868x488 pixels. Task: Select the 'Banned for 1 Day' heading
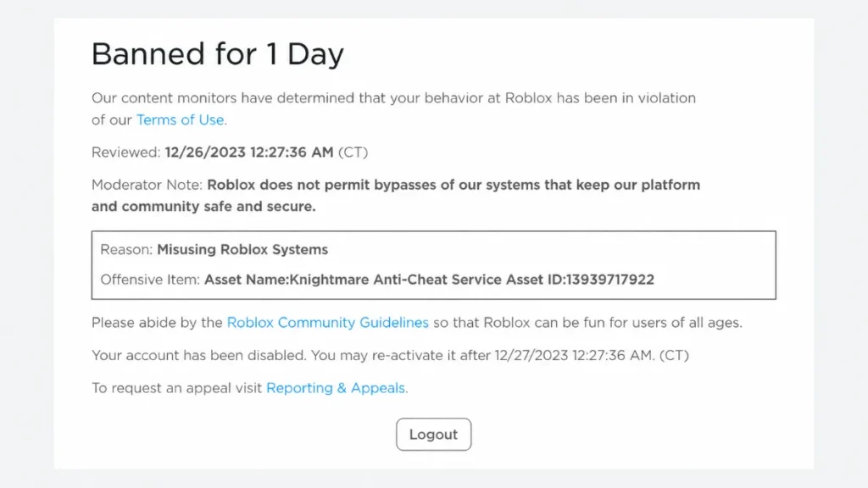218,54
